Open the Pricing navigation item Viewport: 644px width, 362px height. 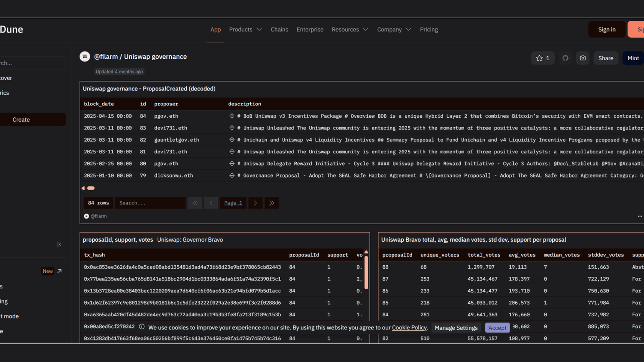click(x=429, y=30)
